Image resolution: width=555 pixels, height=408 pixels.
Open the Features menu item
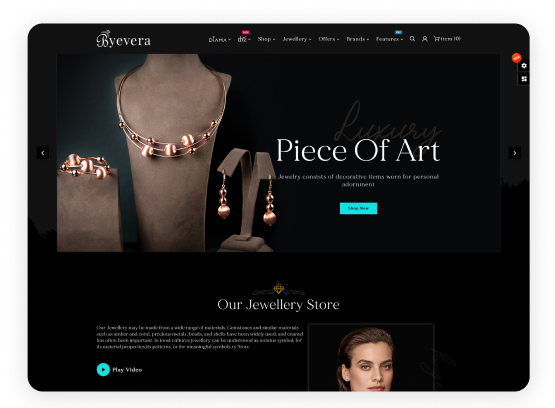tap(389, 39)
